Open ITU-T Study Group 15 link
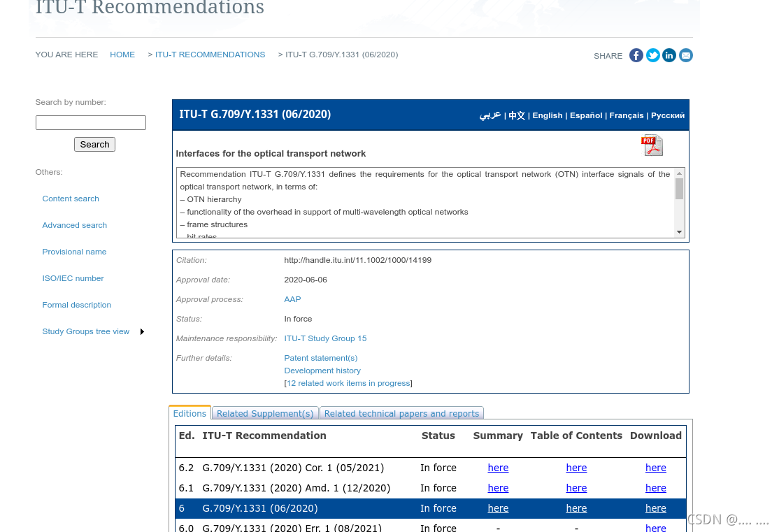 325,338
